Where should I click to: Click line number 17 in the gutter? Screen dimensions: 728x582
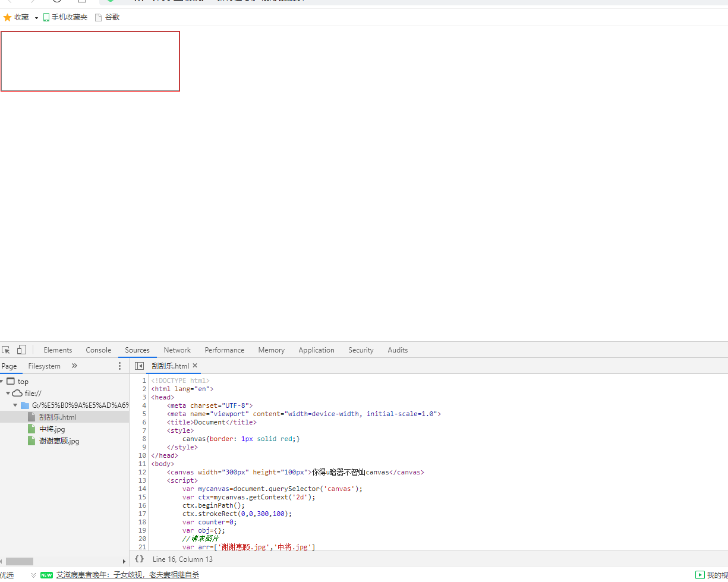[142, 514]
